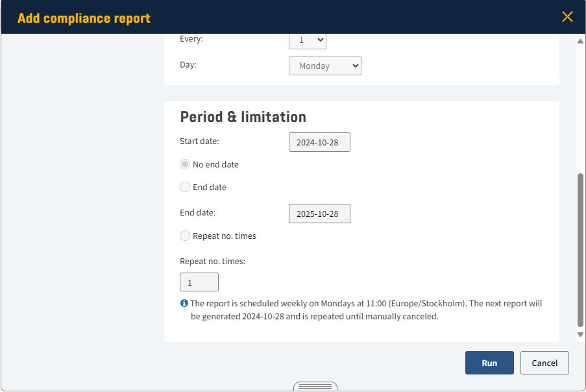Close the Add compliance report dialog
Screen dimensions: 586x392
tap(567, 17)
